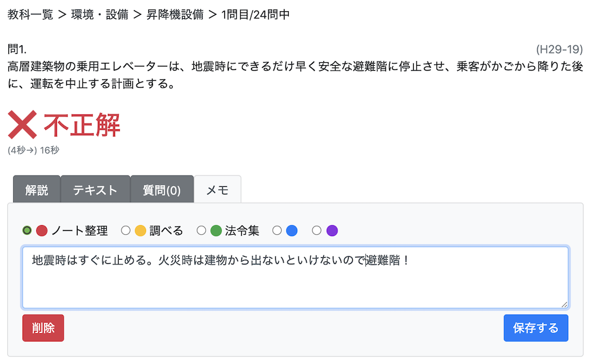Click the blue 保存する button
This screenshot has width=593, height=364.
(535, 328)
